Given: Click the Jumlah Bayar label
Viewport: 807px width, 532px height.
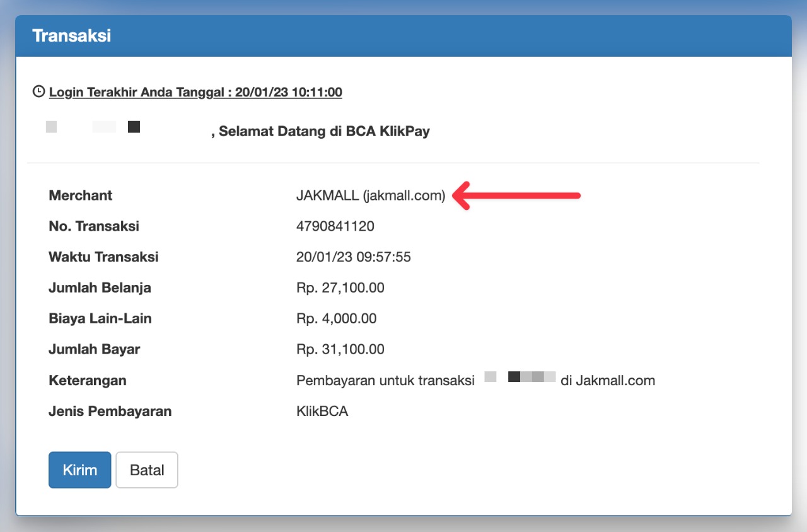Looking at the screenshot, I should click(x=94, y=349).
